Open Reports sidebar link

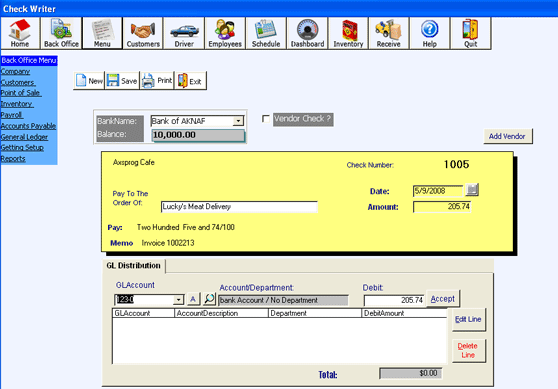tap(13, 159)
